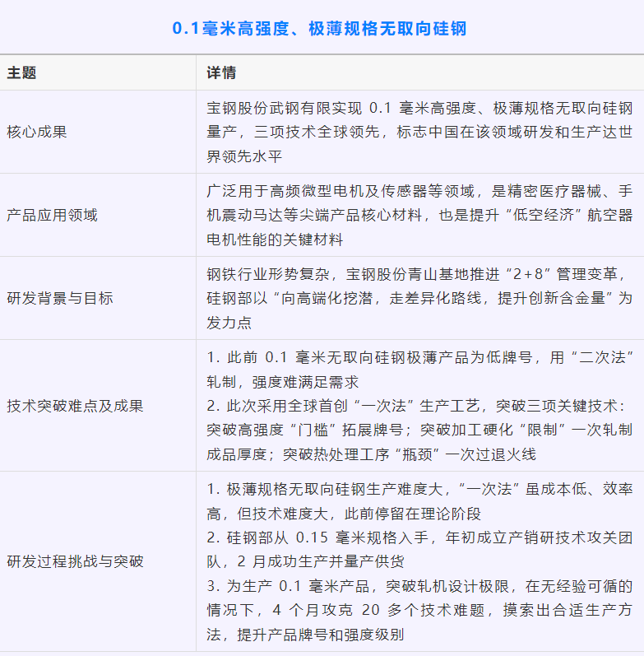Click item 2 about 全球首创“一次法”生产工艺
The image size is (644, 656).
pyautogui.click(x=419, y=429)
